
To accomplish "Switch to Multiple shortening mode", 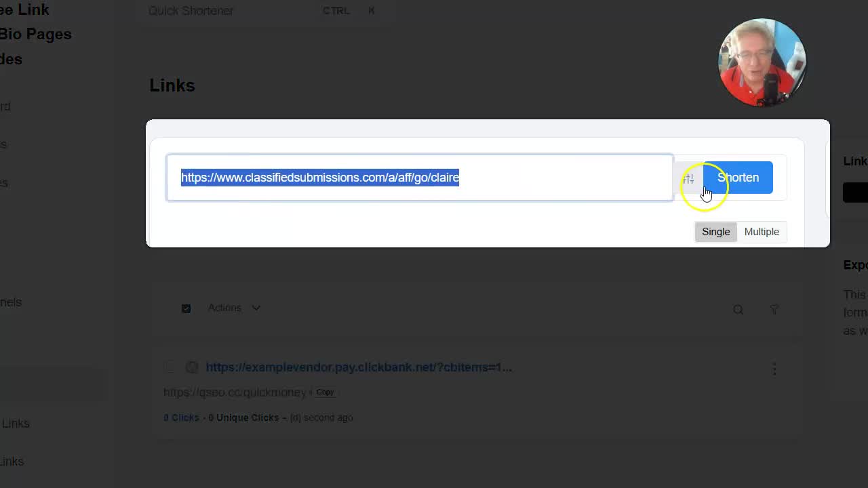I will (x=762, y=232).
